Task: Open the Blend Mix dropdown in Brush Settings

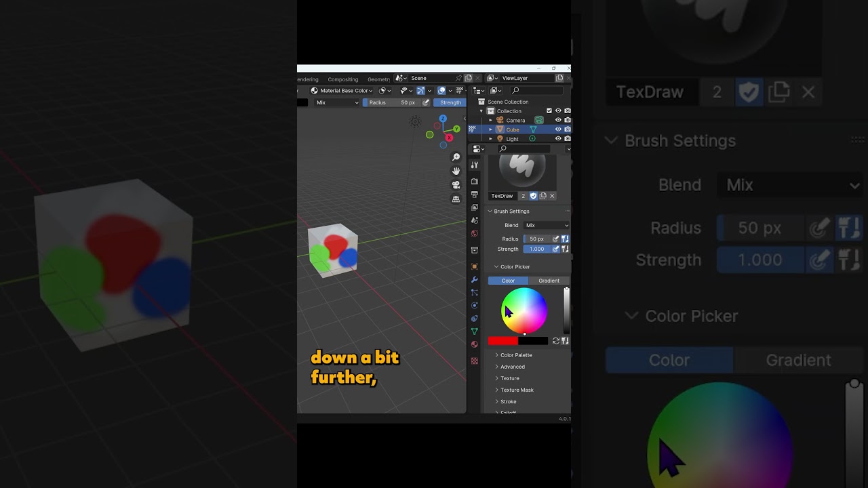Action: click(546, 225)
